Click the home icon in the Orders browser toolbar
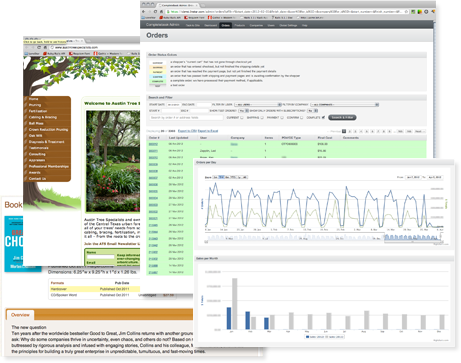This screenshot has width=461, height=363. coord(161,11)
